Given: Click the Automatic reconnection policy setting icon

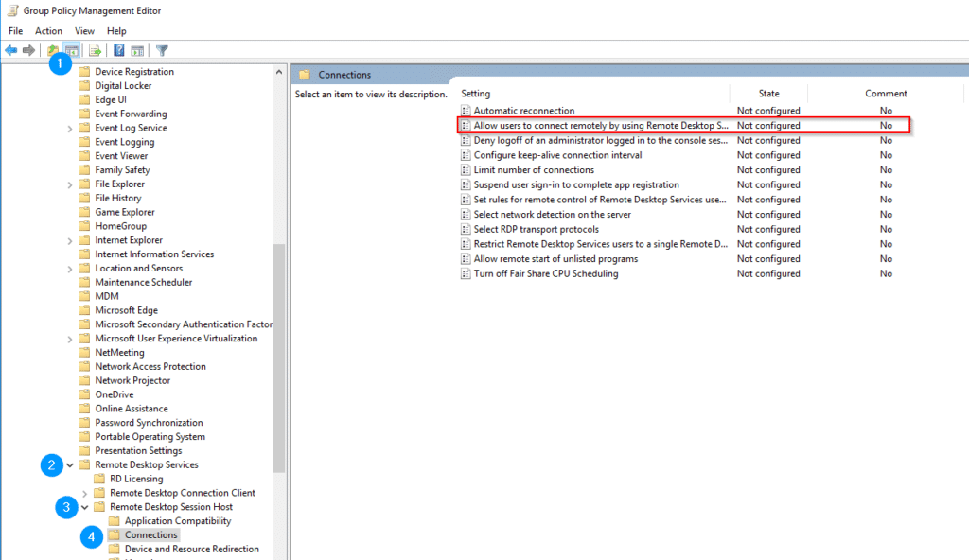Looking at the screenshot, I should pos(466,111).
